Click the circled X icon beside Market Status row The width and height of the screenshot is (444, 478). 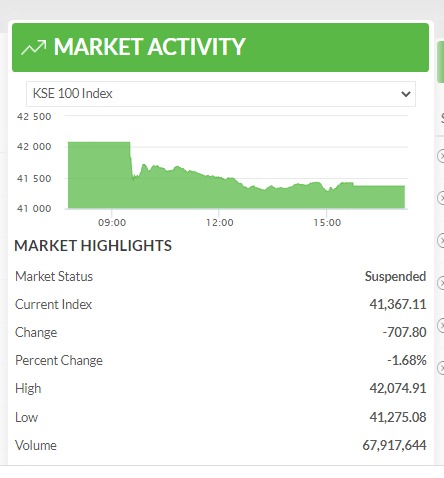pyautogui.click(x=441, y=283)
